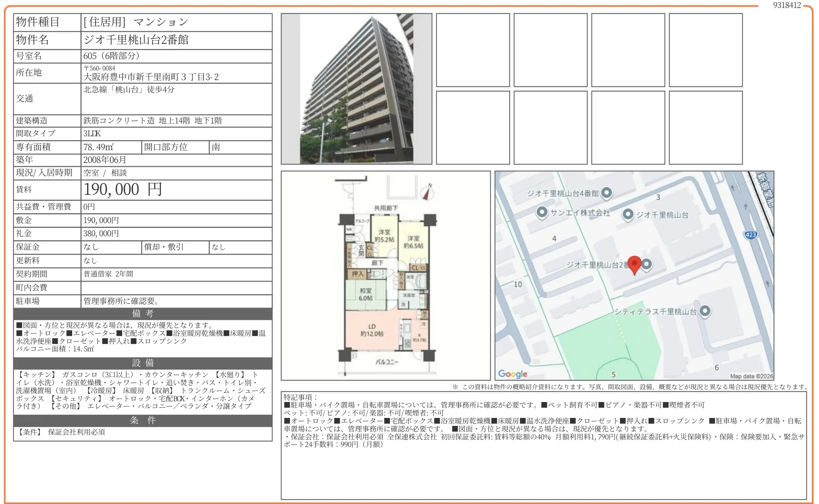Open the building exterior photo

click(356, 89)
